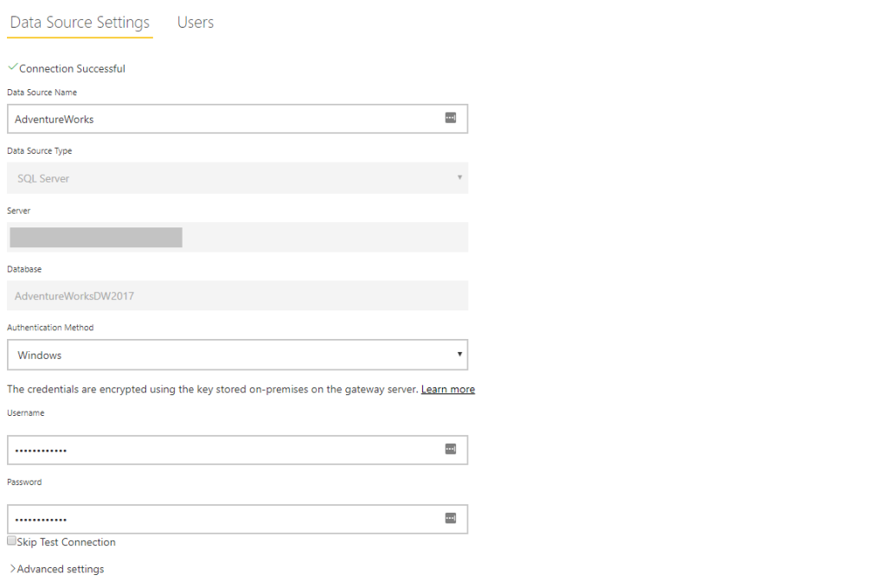Open the SQL Server data source type dropdown
This screenshot has height=588, width=886.
tap(237, 178)
